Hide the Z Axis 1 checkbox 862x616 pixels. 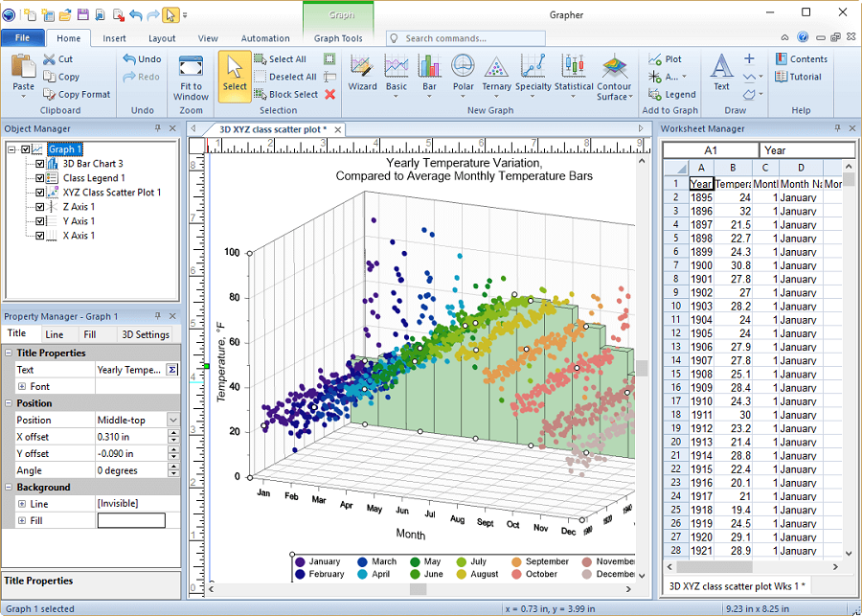(40, 207)
